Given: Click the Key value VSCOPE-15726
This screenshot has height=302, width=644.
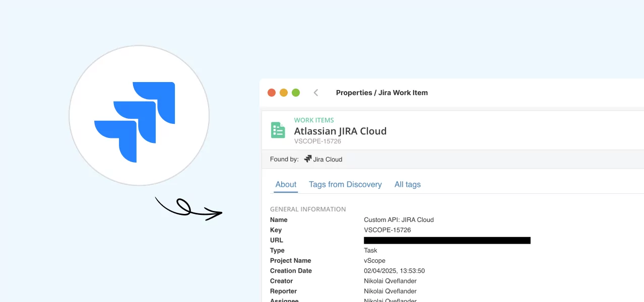Looking at the screenshot, I should pyautogui.click(x=388, y=230).
